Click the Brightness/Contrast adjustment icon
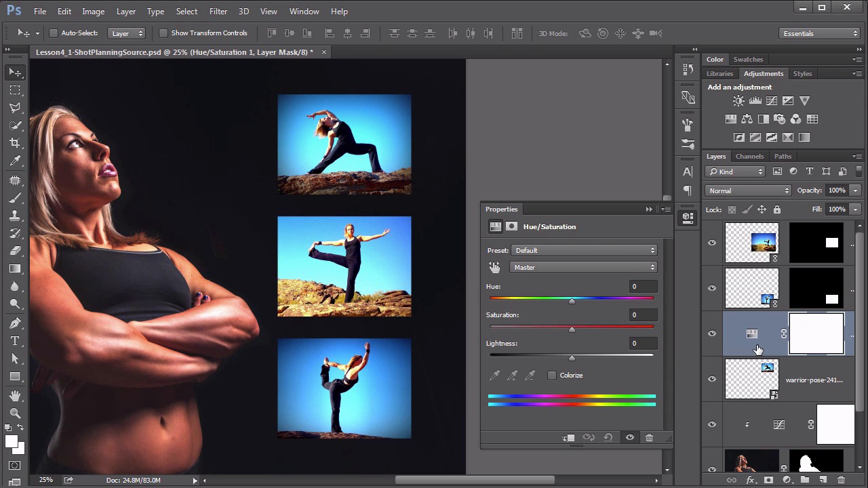868x488 pixels. (x=738, y=101)
